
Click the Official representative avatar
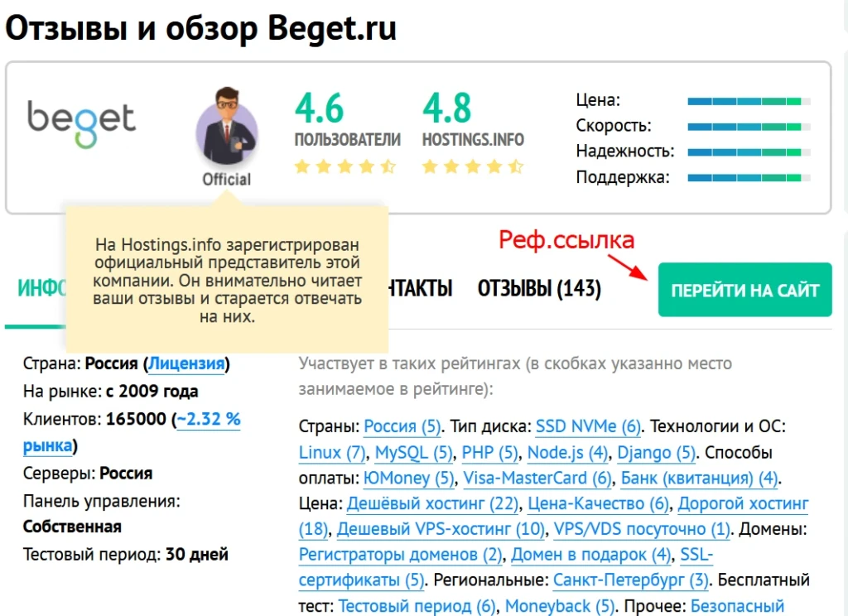(227, 126)
